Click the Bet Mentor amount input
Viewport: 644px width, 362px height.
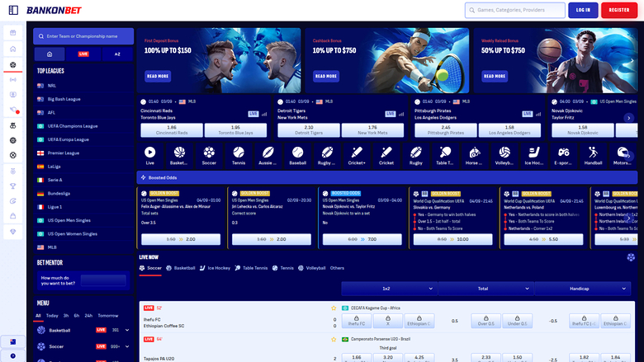pyautogui.click(x=103, y=280)
